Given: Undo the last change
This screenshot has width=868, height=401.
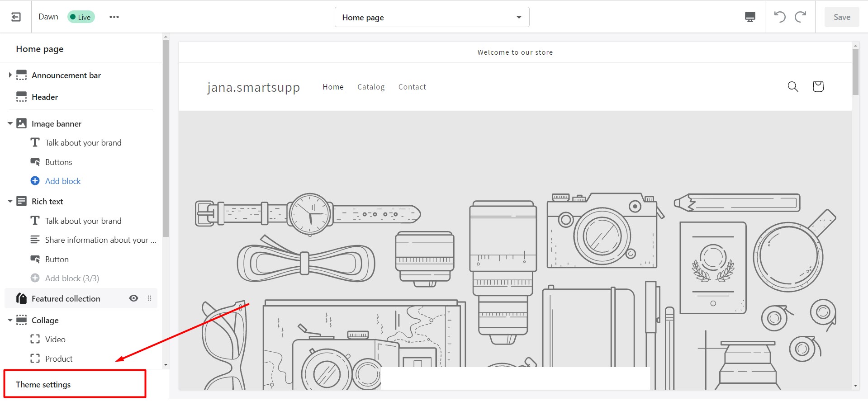Looking at the screenshot, I should 780,17.
